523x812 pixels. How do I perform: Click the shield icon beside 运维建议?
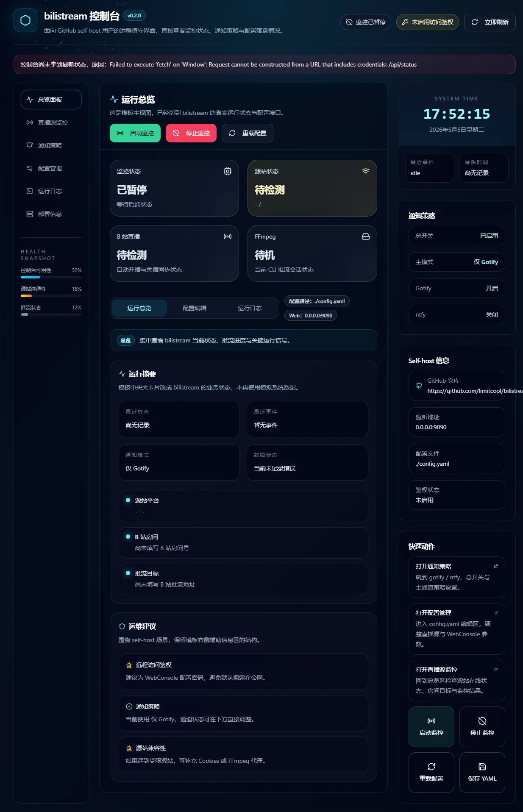point(122,626)
